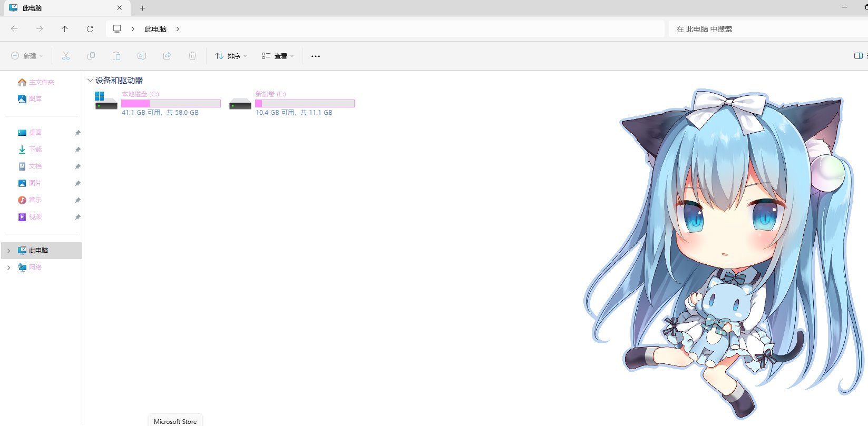
Task: Click the 本地磁盘 (C:) label
Action: pos(140,94)
